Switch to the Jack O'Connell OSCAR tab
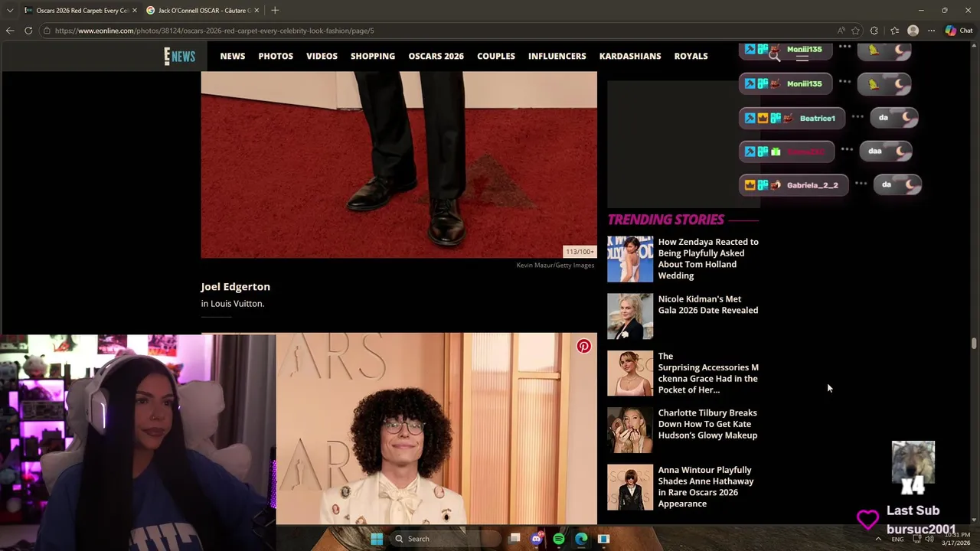 tap(203, 11)
